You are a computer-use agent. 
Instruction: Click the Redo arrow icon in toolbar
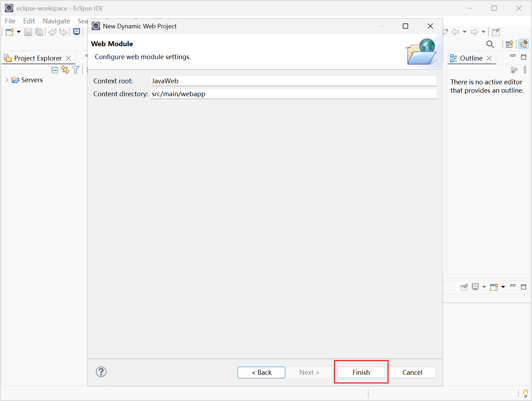63,32
